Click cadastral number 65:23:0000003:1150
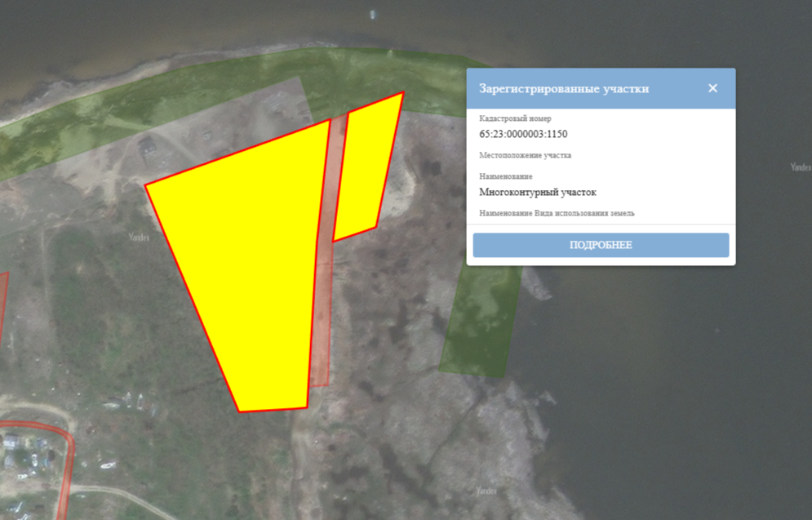812x520 pixels. click(523, 134)
